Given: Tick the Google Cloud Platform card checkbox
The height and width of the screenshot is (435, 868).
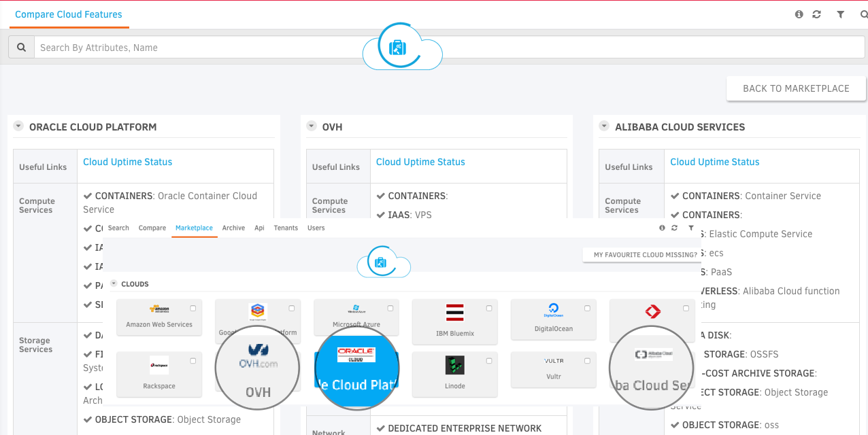Looking at the screenshot, I should [x=291, y=309].
